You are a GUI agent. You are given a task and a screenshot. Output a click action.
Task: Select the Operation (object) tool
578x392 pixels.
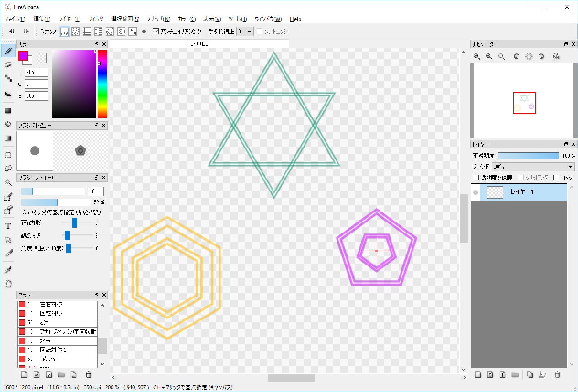click(8, 239)
